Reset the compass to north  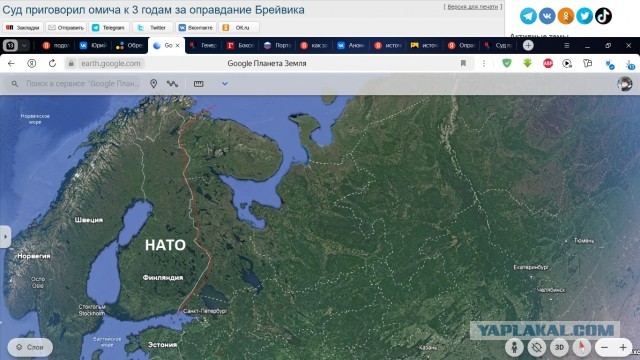coord(582,347)
